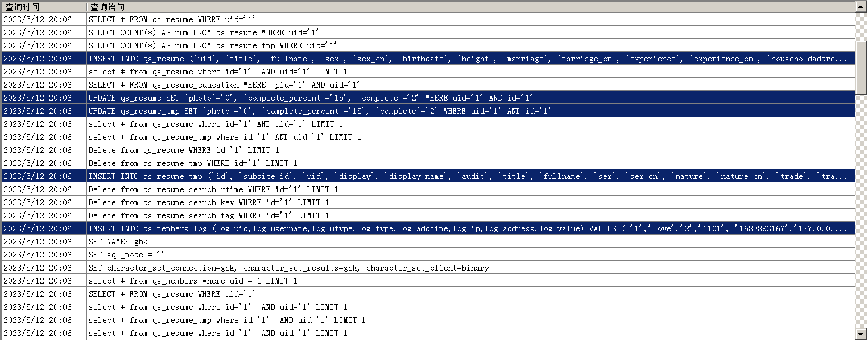Select the UPDATE qs_resume_tmp SET row

pyautogui.click(x=320, y=111)
